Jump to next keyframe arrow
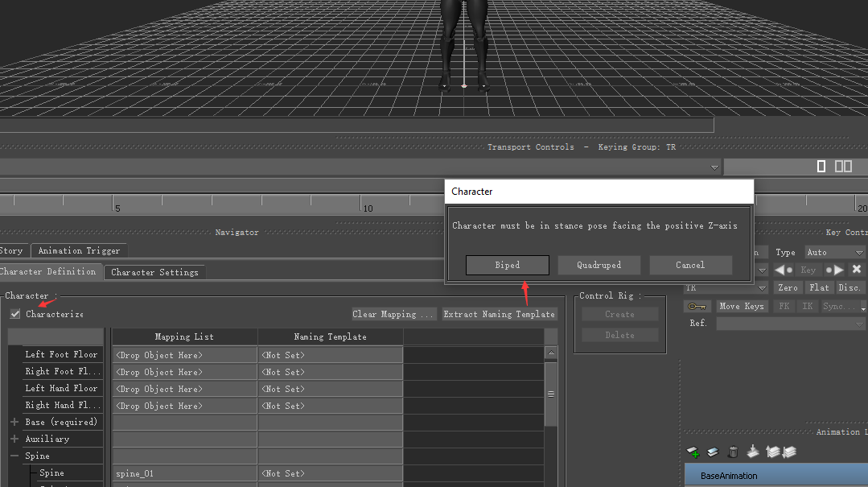This screenshot has height=487, width=868. pyautogui.click(x=834, y=270)
